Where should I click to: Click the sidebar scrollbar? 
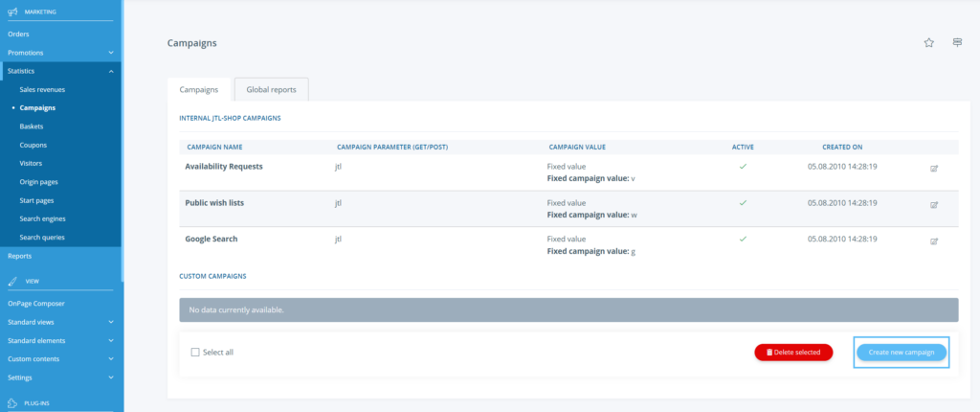pos(122,141)
